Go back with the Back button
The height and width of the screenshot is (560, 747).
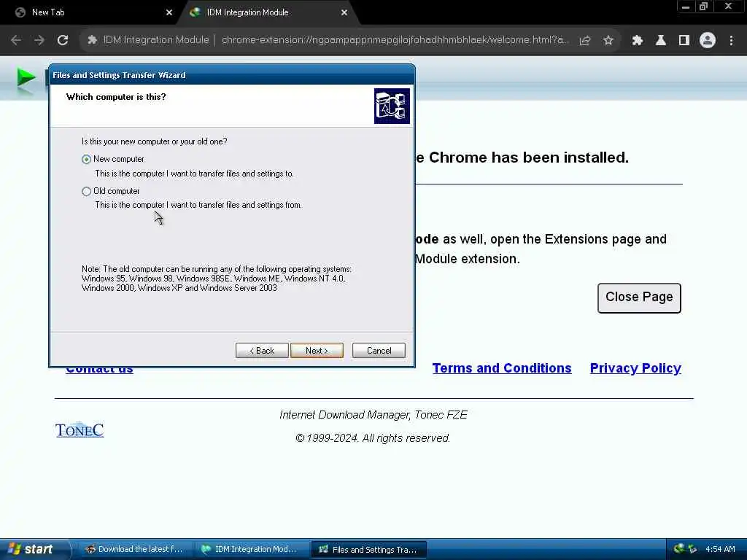coord(262,351)
